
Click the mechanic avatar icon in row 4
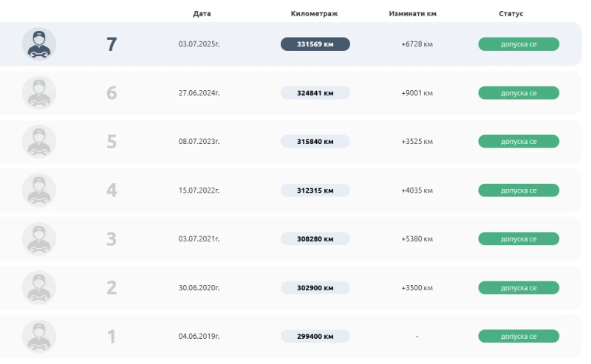pyautogui.click(x=39, y=190)
